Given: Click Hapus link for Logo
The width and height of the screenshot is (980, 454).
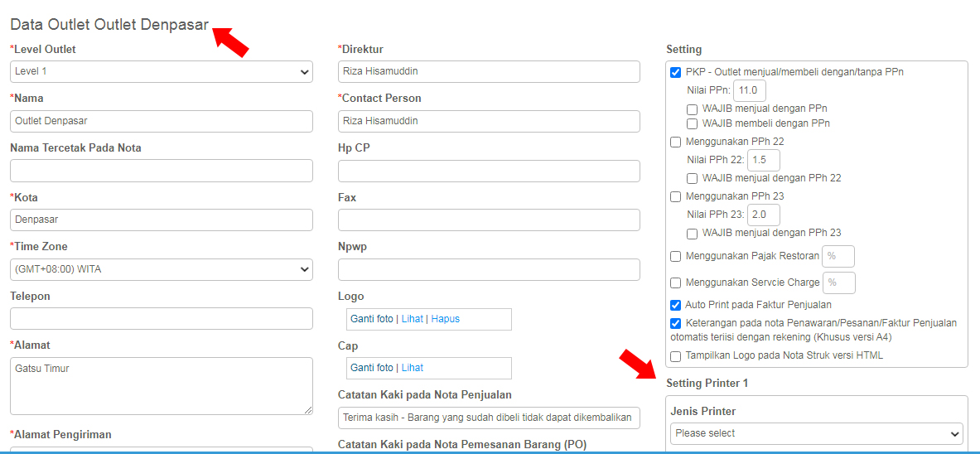Looking at the screenshot, I should point(445,319).
